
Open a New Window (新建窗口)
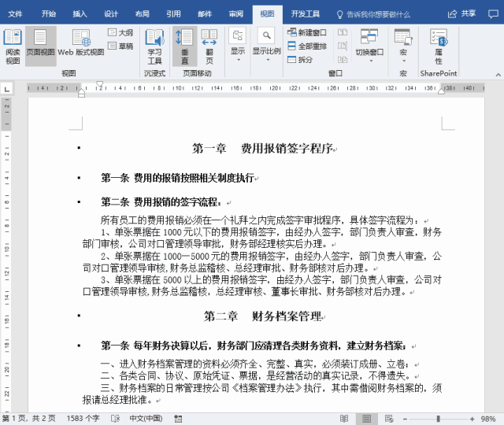(306, 32)
